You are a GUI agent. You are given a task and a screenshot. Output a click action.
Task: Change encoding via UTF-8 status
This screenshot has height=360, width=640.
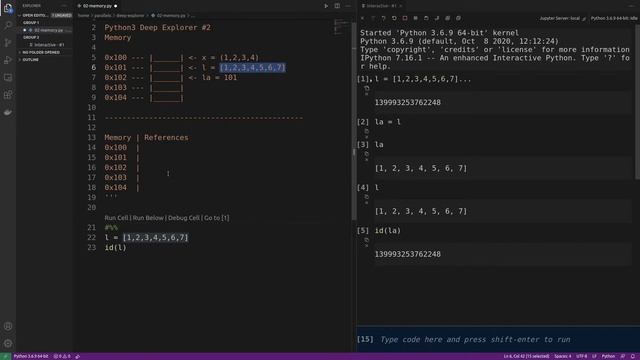(582, 356)
